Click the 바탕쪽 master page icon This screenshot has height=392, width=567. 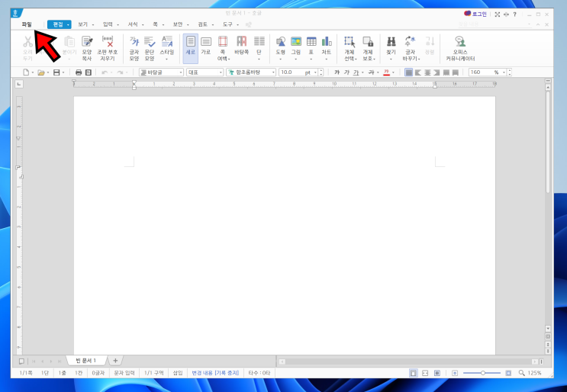[x=242, y=46]
